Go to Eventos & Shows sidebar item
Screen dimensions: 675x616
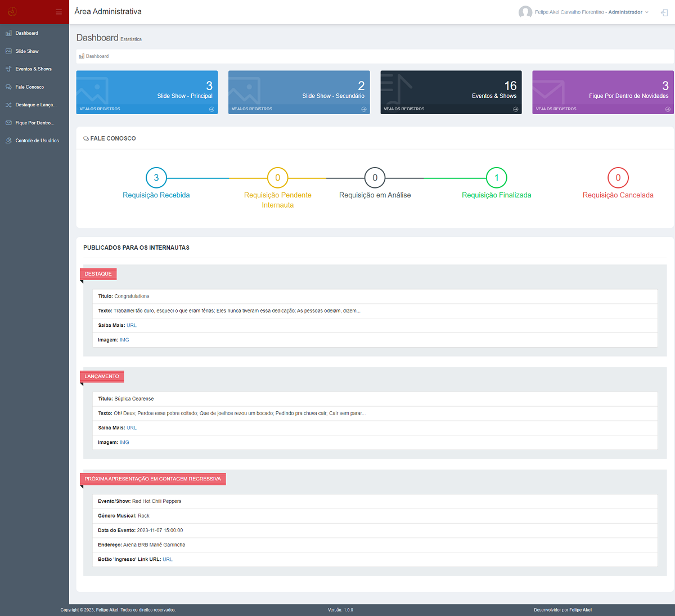tap(33, 69)
